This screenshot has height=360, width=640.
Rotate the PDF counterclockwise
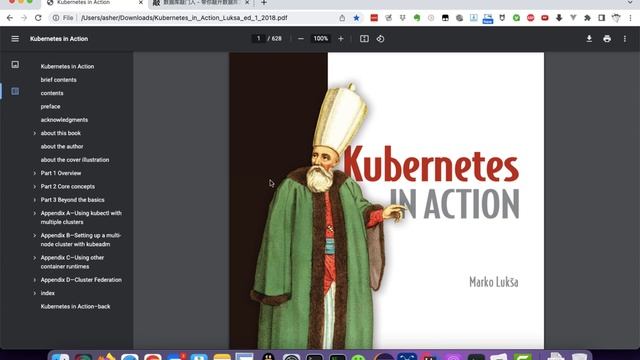pyautogui.click(x=380, y=39)
